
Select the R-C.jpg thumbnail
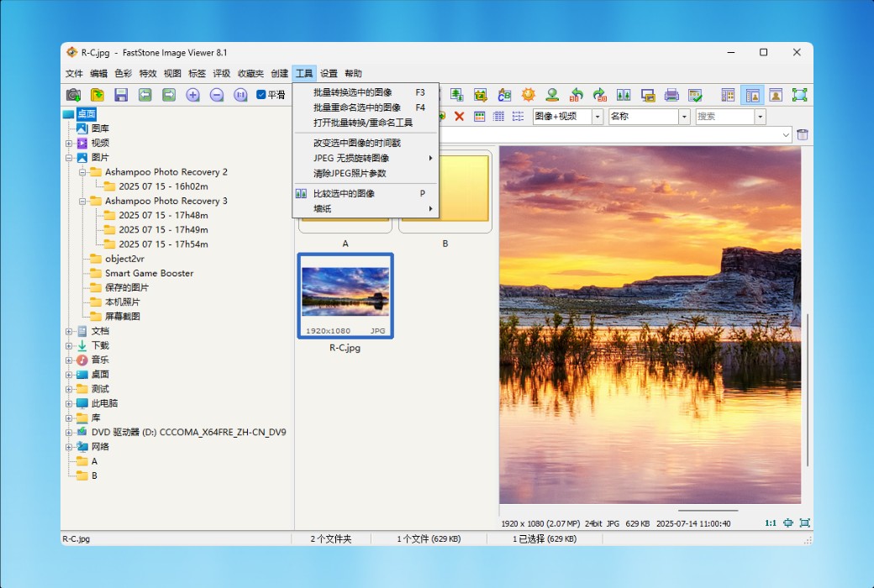(x=345, y=296)
